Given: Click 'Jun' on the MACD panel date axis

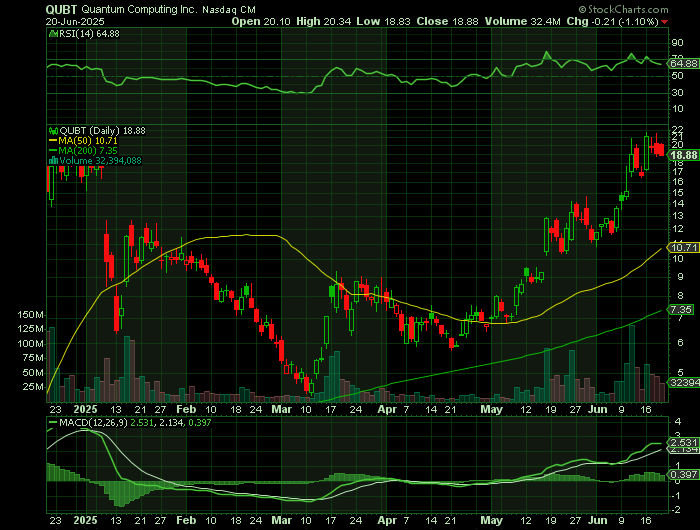Looking at the screenshot, I should coord(598,520).
